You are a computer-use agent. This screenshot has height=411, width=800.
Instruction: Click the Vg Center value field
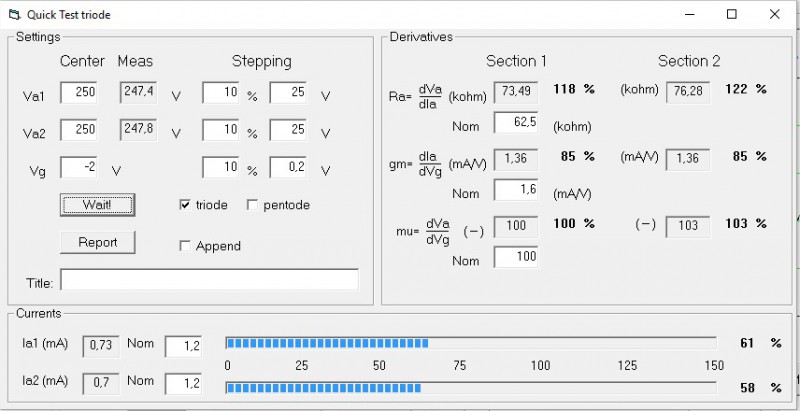80,168
